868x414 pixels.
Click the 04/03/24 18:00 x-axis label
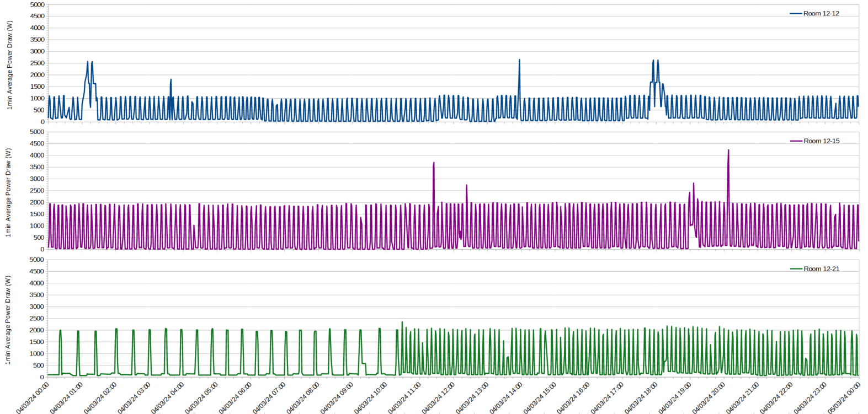[x=641, y=397]
